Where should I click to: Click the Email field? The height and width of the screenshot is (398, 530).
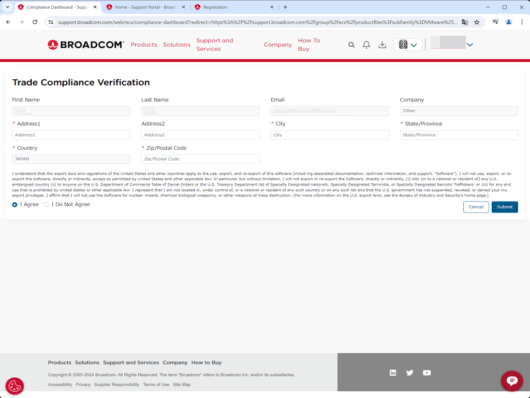point(330,111)
